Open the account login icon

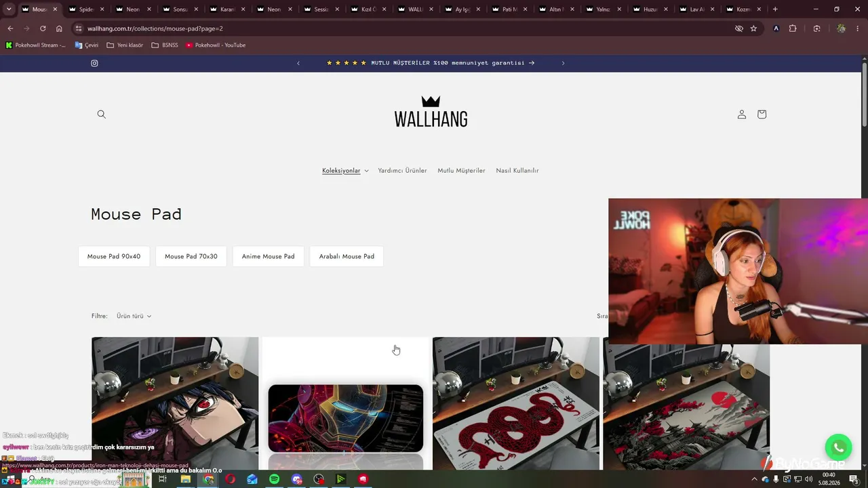pyautogui.click(x=742, y=115)
